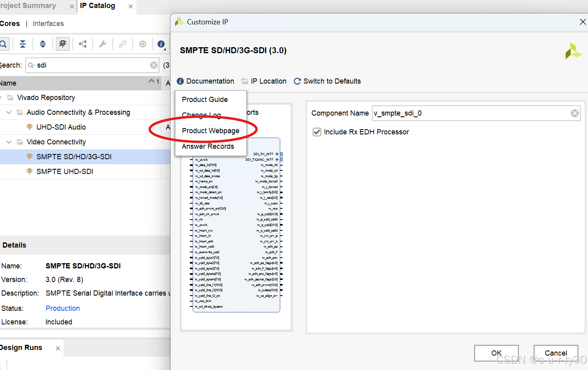Select UHD-SDI Audio in the tree

point(61,127)
